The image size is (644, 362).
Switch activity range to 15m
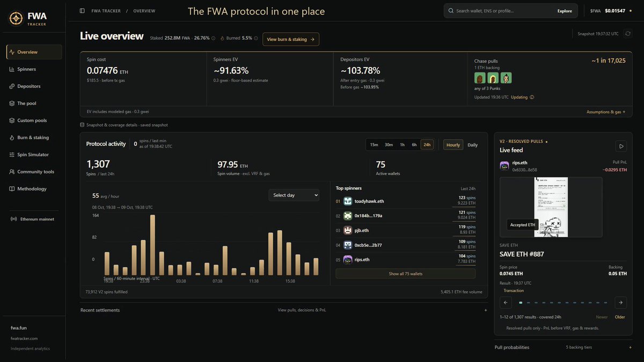[x=374, y=145]
